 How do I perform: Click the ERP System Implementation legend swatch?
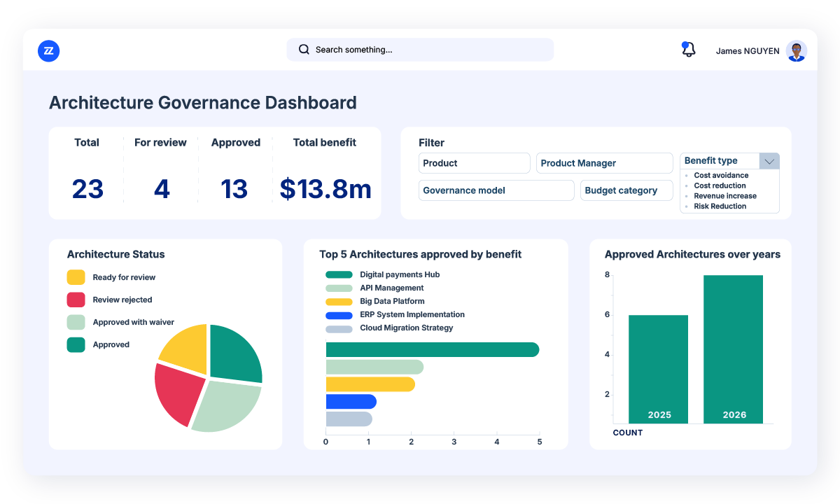click(x=339, y=315)
